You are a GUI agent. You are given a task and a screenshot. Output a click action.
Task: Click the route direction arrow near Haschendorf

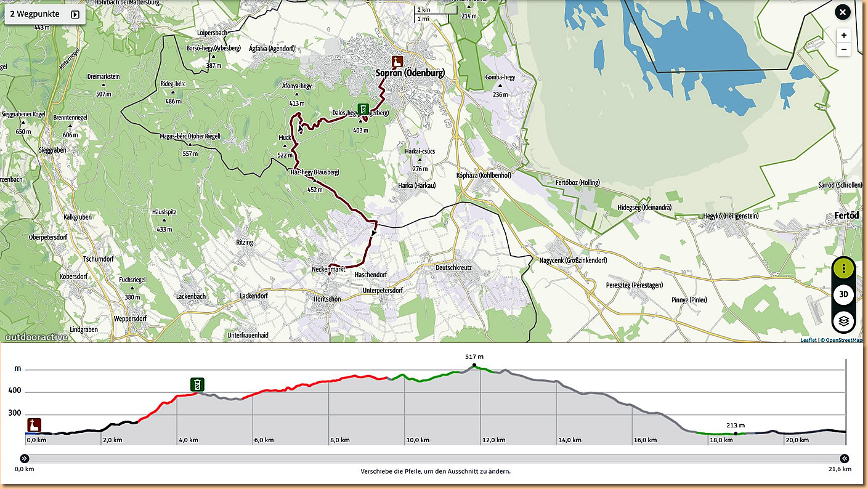coord(373,233)
